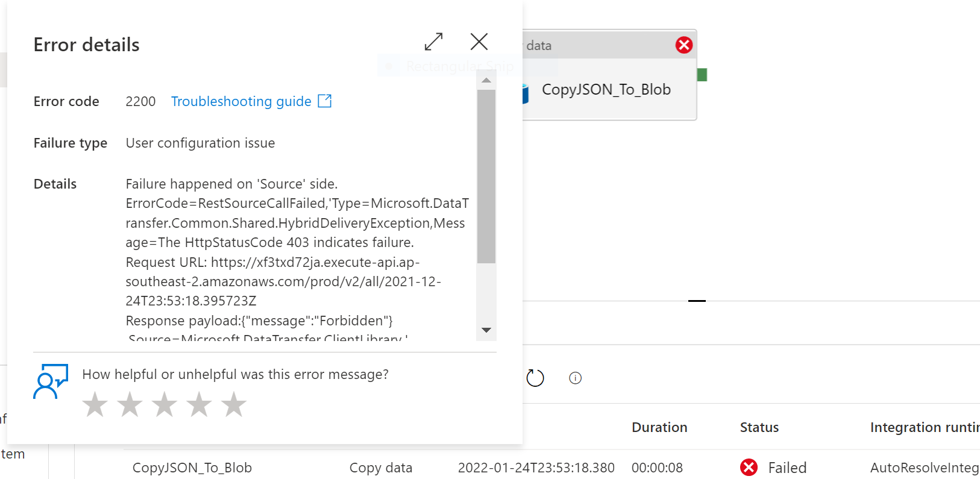Click the info icon next to refresh

(576, 378)
